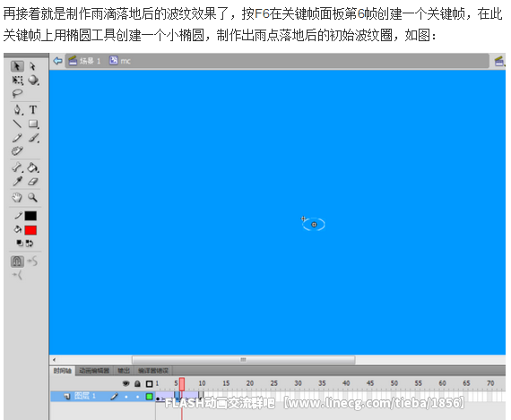Open the Compiler Errors tab
The height and width of the screenshot is (420, 511).
[153, 371]
